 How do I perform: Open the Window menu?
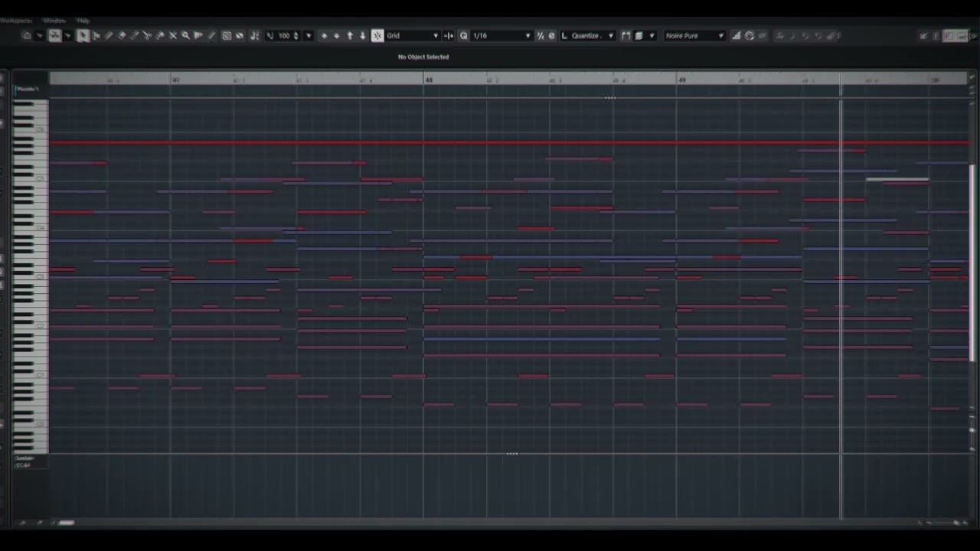pyautogui.click(x=54, y=21)
